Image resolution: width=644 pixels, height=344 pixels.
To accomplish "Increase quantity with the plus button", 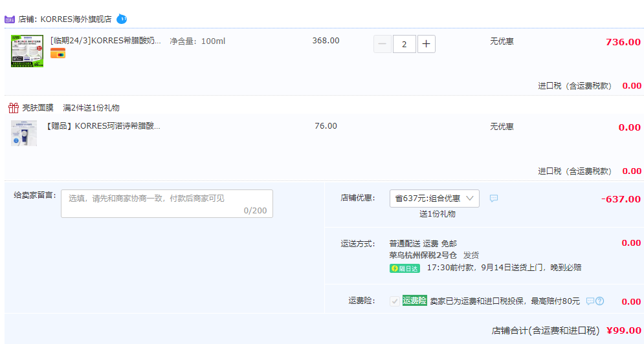I will point(427,44).
